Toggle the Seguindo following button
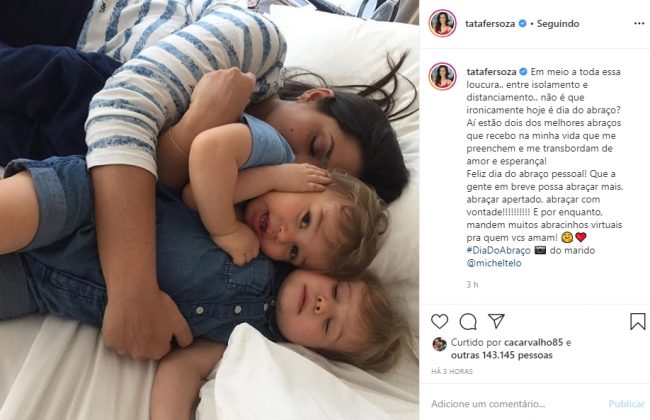 (x=558, y=24)
